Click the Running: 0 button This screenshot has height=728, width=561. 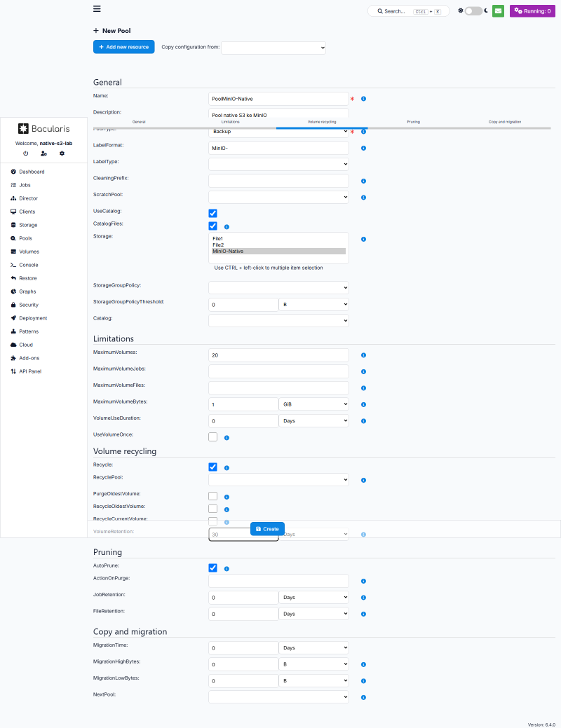pyautogui.click(x=532, y=11)
